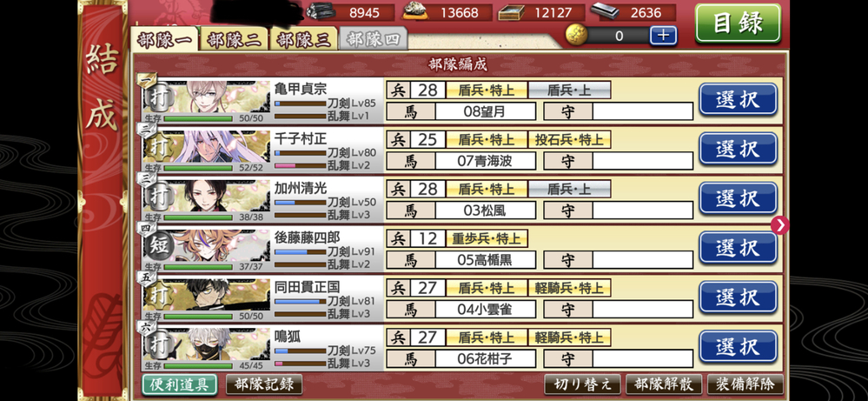Image resolution: width=868 pixels, height=401 pixels.
Task: Switch to 部隊三 tab
Action: pos(303,40)
